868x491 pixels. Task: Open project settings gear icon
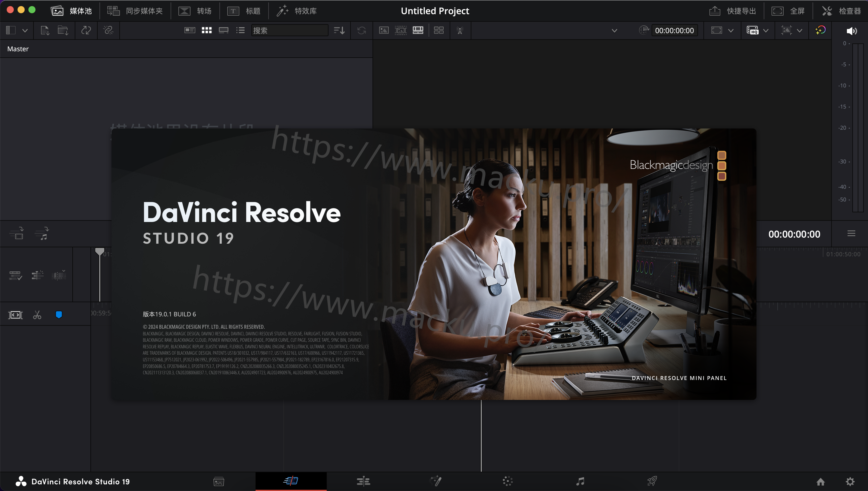(850, 482)
